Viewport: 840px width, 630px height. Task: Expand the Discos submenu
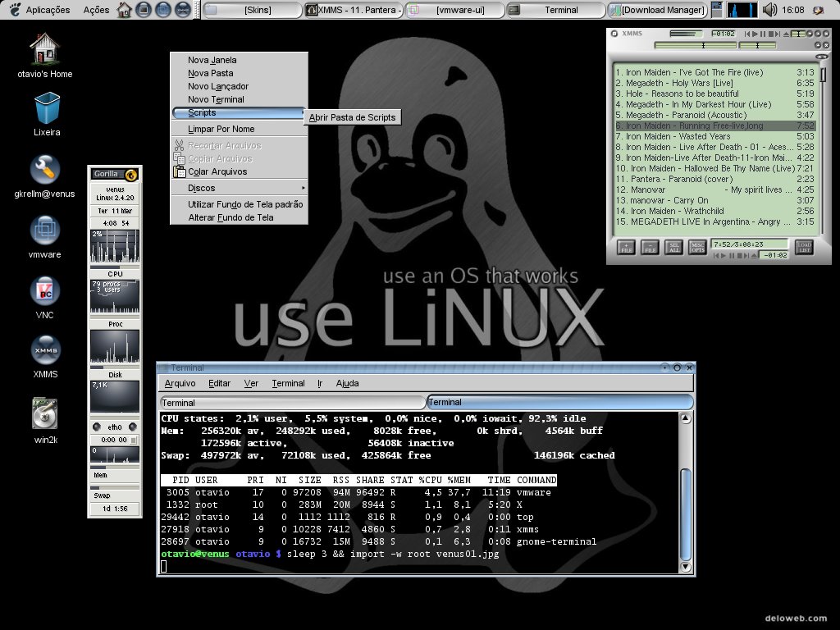pos(239,188)
